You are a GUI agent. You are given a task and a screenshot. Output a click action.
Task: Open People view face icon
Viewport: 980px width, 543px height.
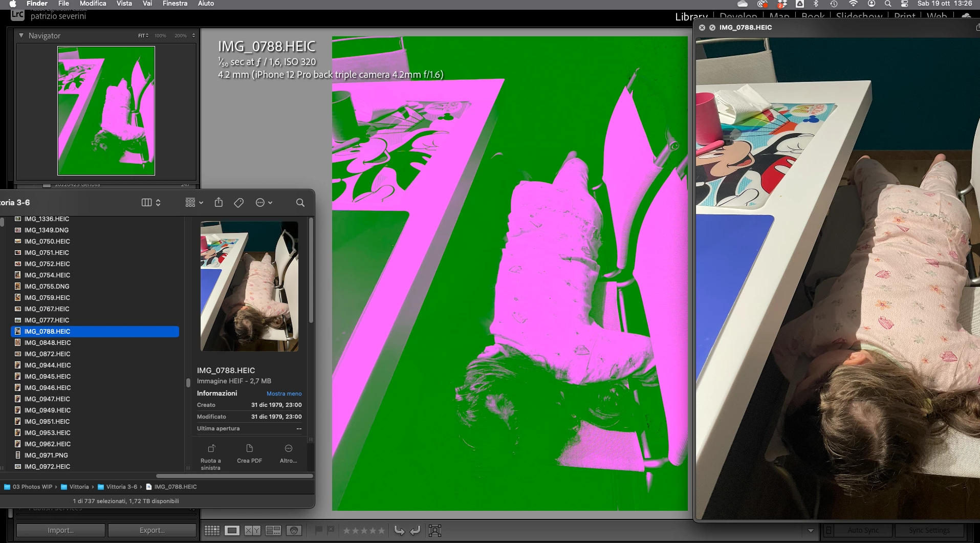click(294, 531)
